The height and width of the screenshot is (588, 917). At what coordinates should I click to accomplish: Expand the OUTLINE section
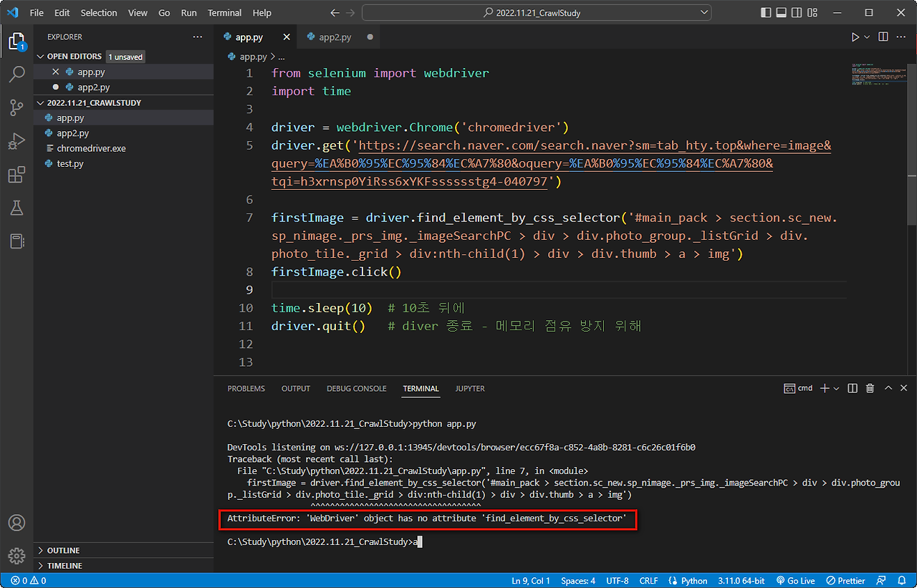point(64,550)
